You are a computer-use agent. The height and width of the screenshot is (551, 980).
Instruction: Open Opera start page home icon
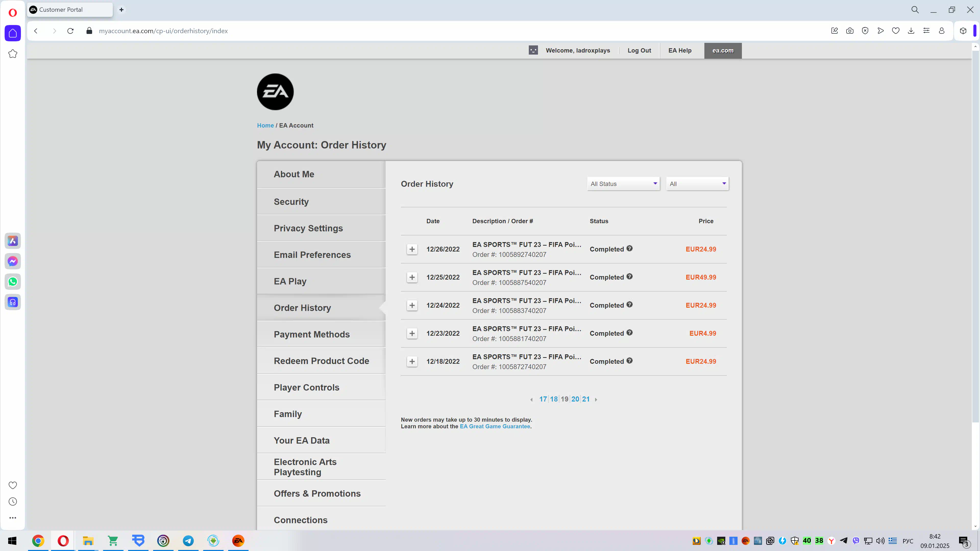pyautogui.click(x=13, y=33)
